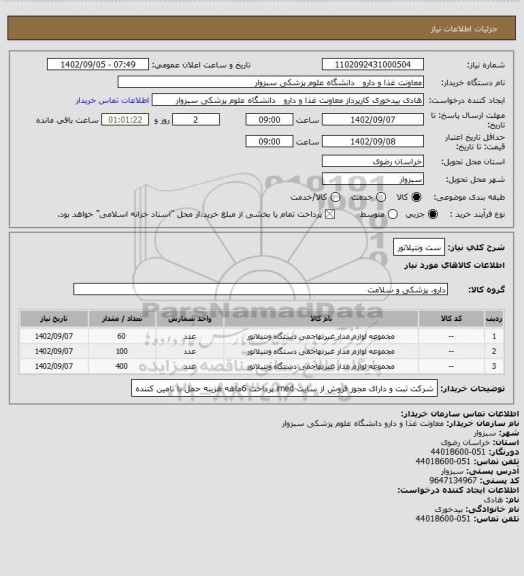Click the remaining days field showing 2
Image resolution: width=524 pixels, height=576 pixels.
196,120
